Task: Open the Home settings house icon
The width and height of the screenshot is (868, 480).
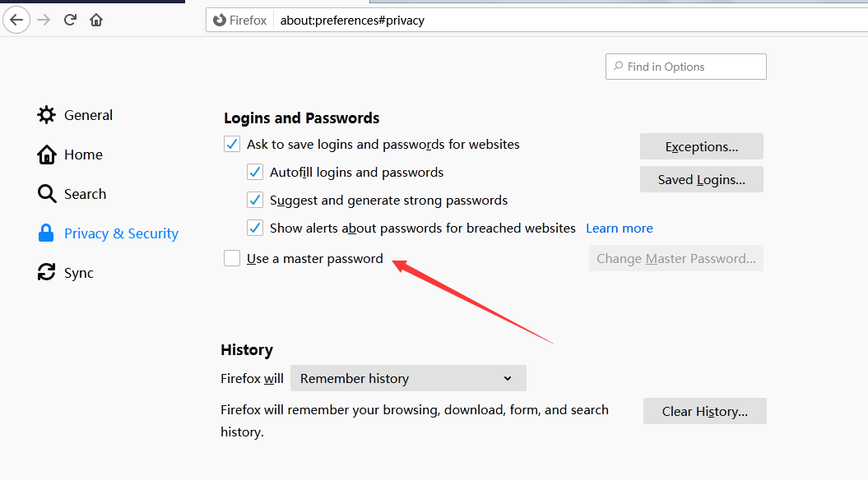Action: tap(47, 155)
